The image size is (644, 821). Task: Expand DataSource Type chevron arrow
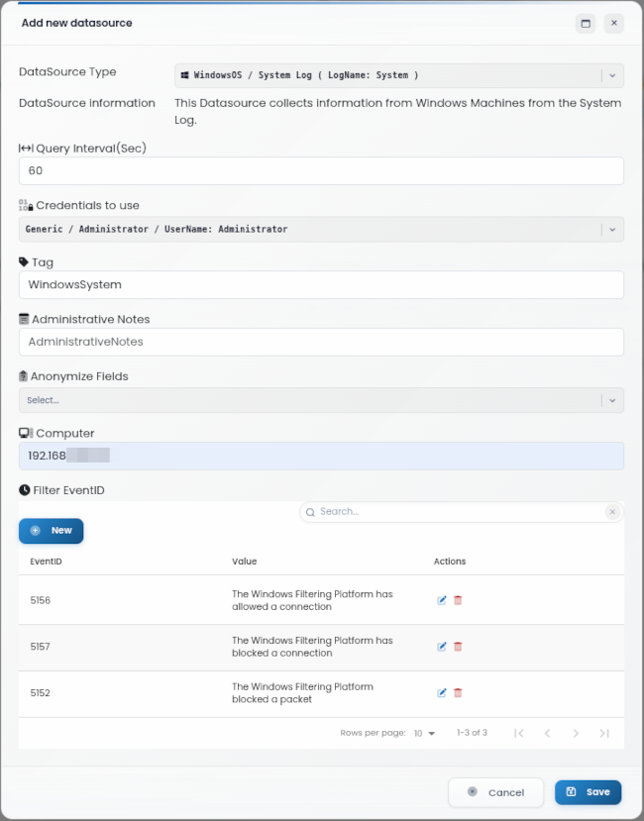pyautogui.click(x=612, y=75)
